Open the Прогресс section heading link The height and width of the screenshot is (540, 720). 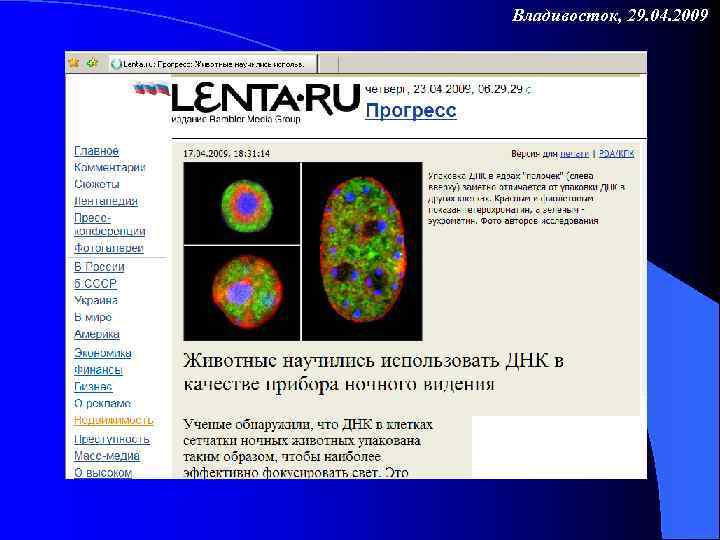coord(411,111)
